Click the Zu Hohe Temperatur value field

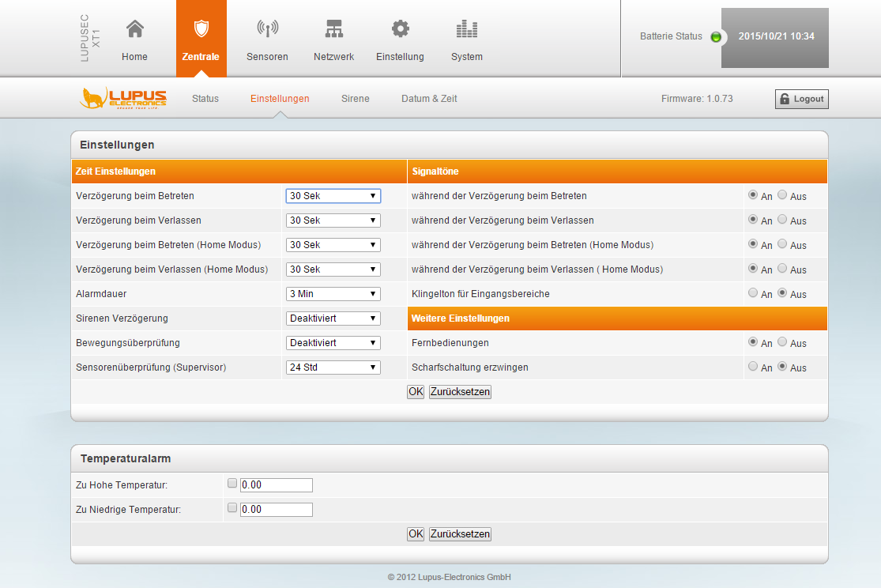276,485
